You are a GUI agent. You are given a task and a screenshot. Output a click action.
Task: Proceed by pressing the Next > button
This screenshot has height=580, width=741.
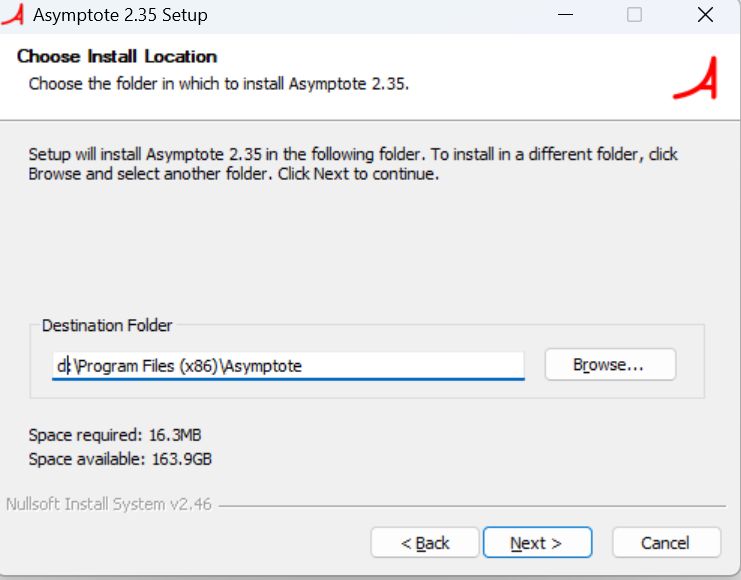click(536, 543)
